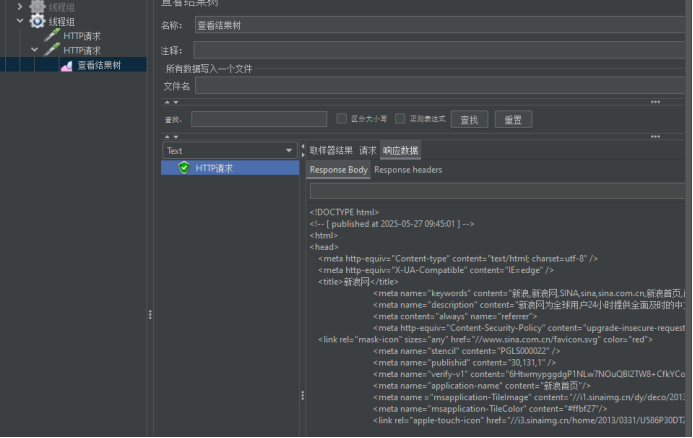Click the Content-Security-Policy meta line
Image resolution: width=693 pixels, height=438 pixels.
529,328
